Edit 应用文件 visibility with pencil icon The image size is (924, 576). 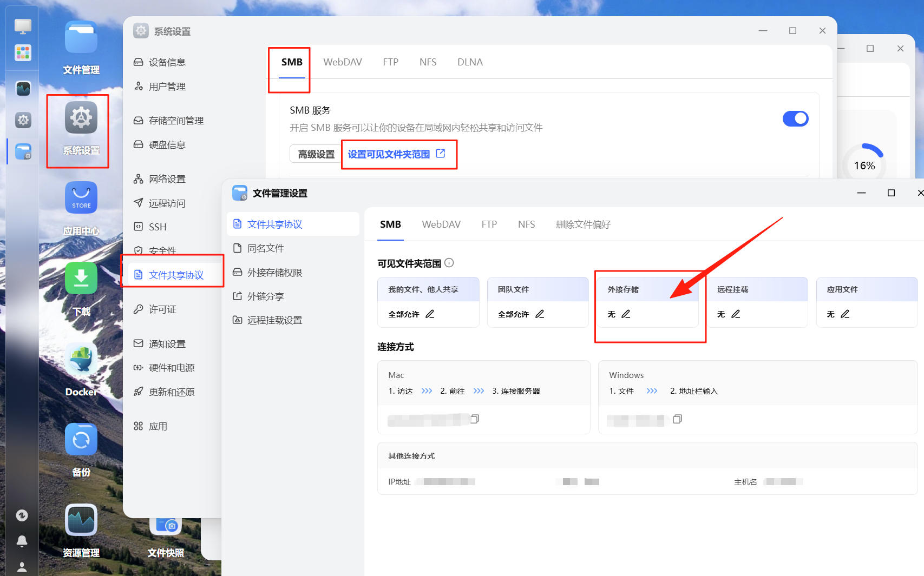pos(845,314)
